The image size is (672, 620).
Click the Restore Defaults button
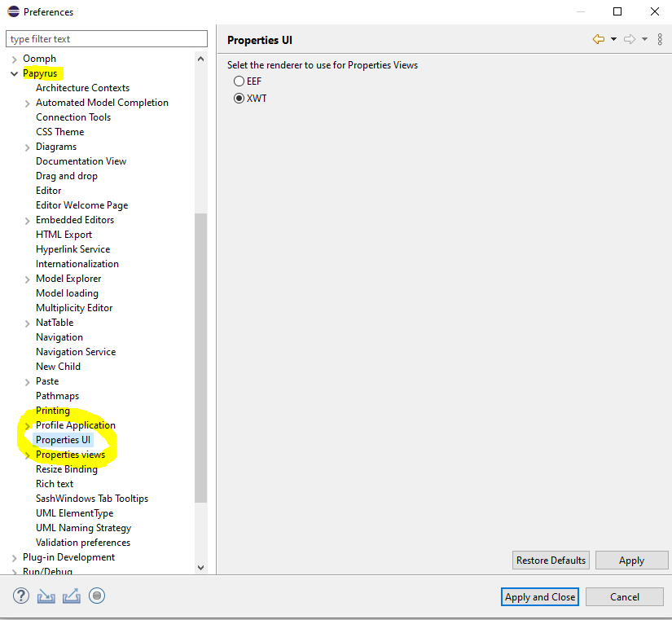551,560
